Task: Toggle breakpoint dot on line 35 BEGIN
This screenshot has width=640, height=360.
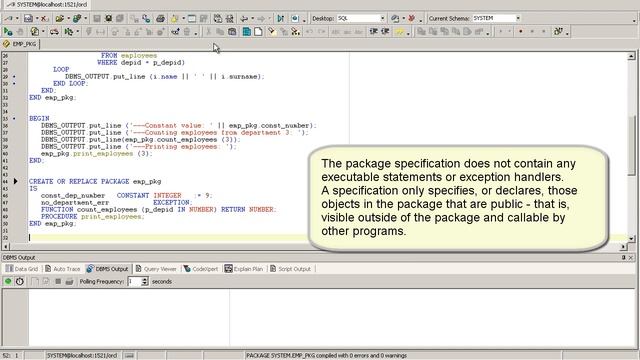Action: (14, 118)
